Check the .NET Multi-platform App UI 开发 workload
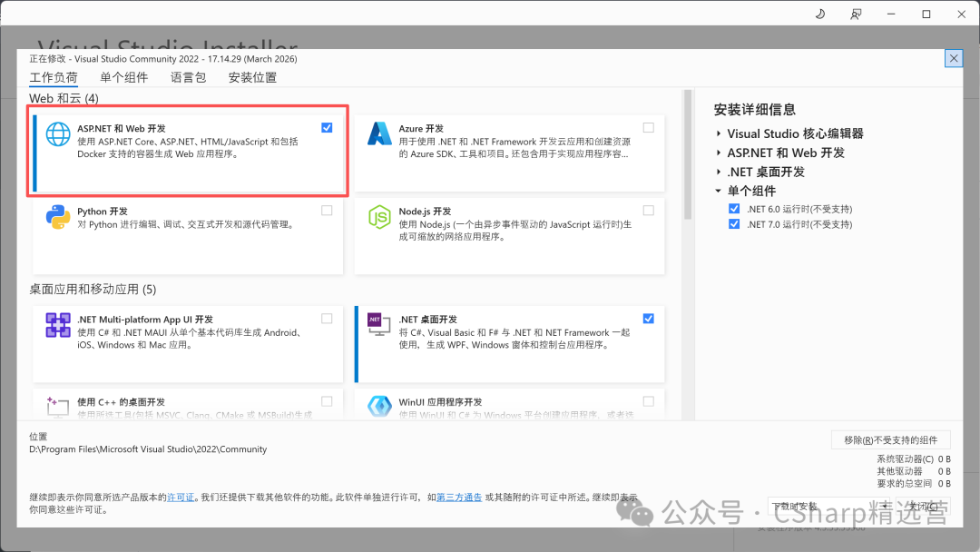980x552 pixels. pyautogui.click(x=327, y=319)
